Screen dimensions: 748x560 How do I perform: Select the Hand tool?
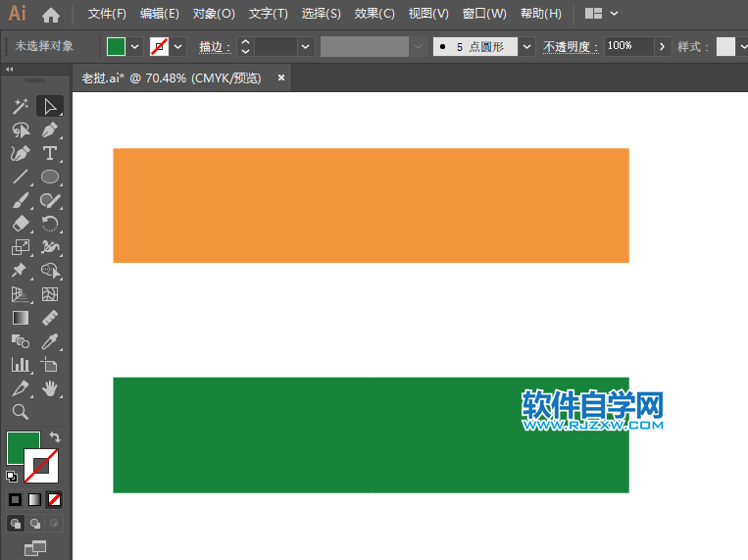click(50, 389)
